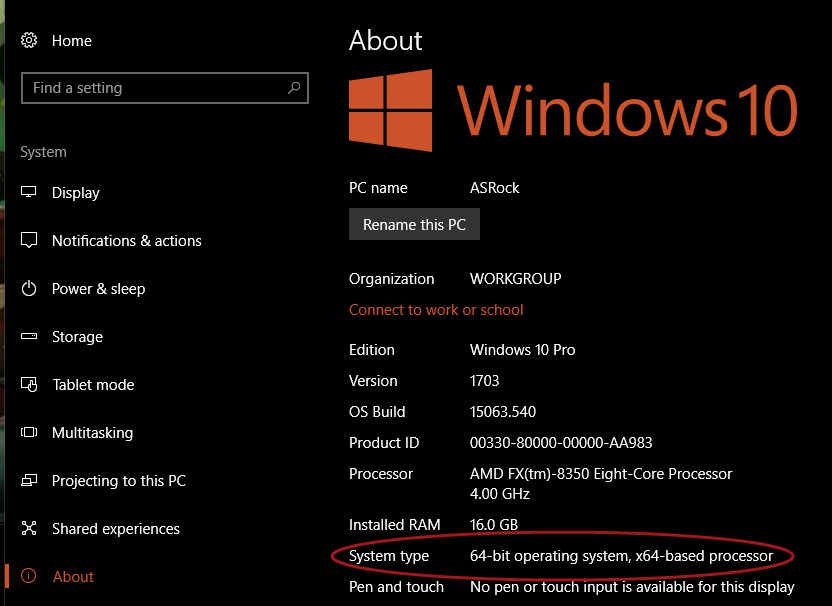Open Connect to work or school link
Screen dimensions: 832x606
[436, 310]
